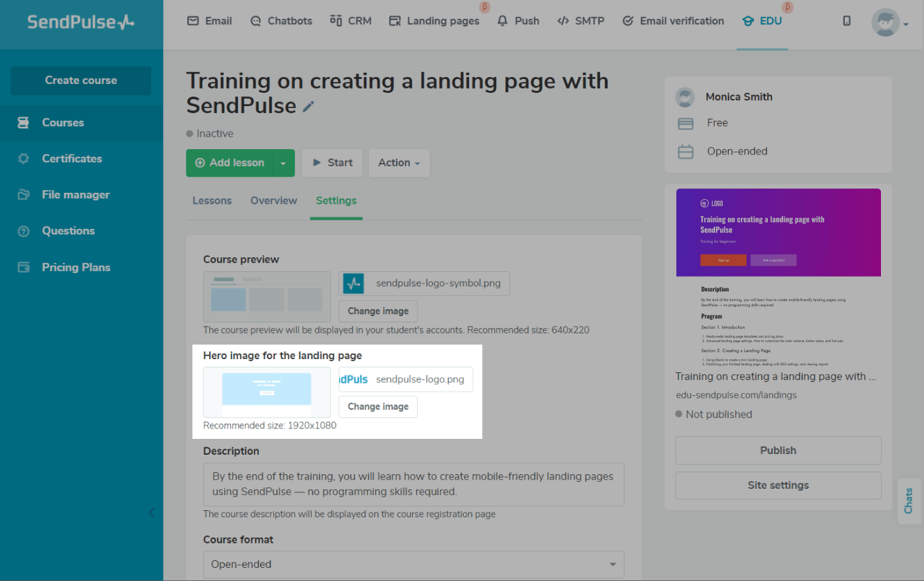Viewport: 924px width, 581px height.
Task: Click the Publish button
Action: (x=778, y=451)
